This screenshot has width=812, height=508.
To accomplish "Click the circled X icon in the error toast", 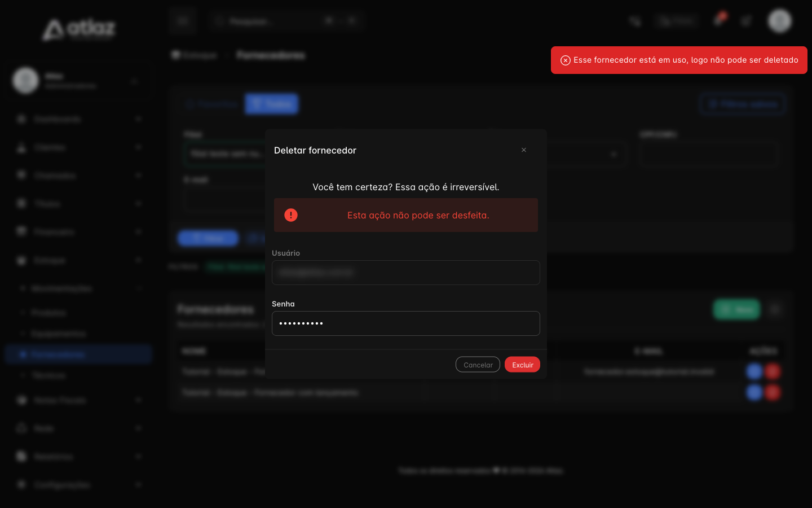I will [565, 60].
